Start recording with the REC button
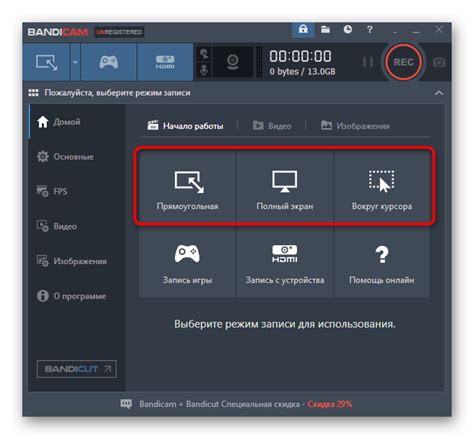The image size is (474, 439). (403, 62)
